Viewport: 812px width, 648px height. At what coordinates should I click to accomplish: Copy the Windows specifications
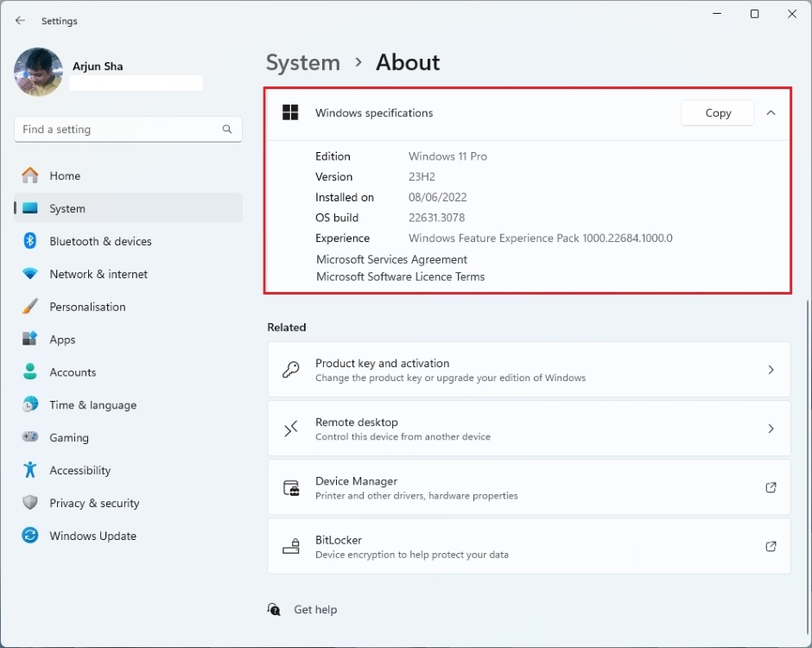(x=717, y=112)
